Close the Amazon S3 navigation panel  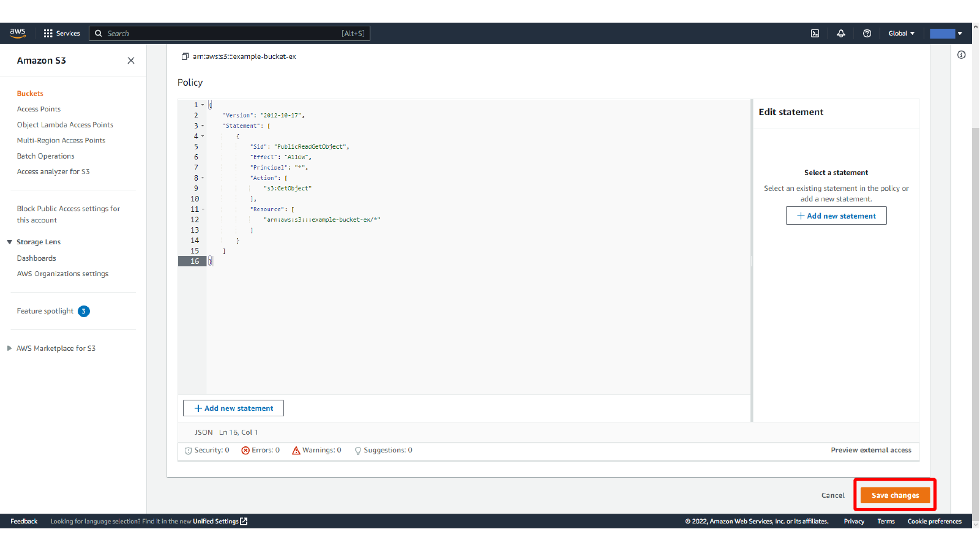coord(131,61)
